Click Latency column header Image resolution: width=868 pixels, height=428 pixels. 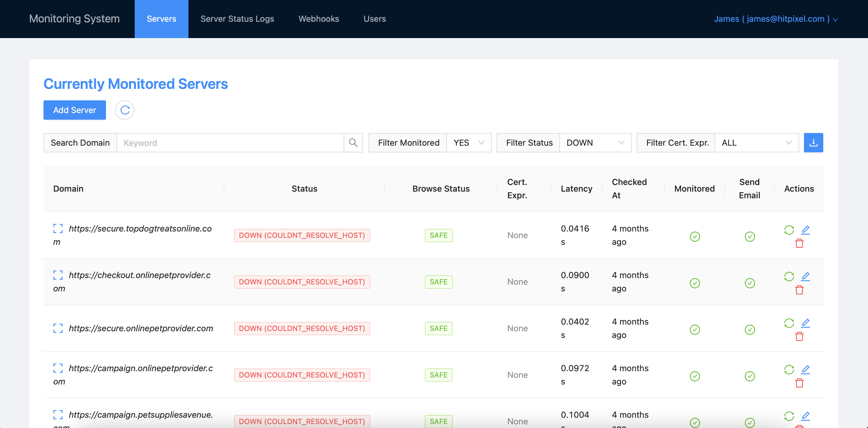click(x=576, y=189)
